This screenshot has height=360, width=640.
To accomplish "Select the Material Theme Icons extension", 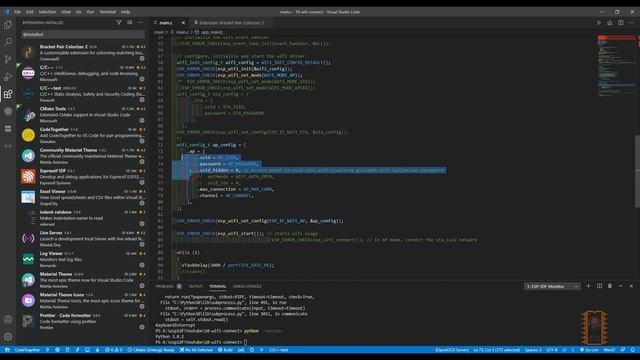I will pos(83,300).
